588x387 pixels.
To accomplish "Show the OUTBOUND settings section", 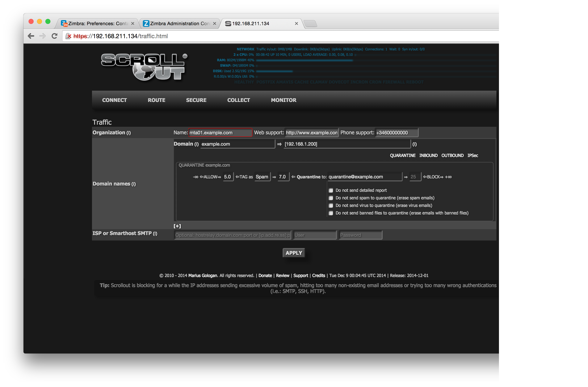I will pos(453,155).
